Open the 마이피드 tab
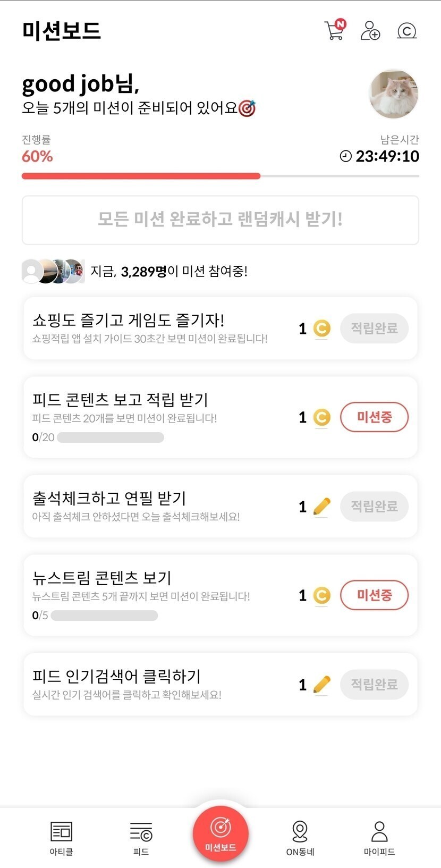441x868 pixels. click(x=379, y=838)
